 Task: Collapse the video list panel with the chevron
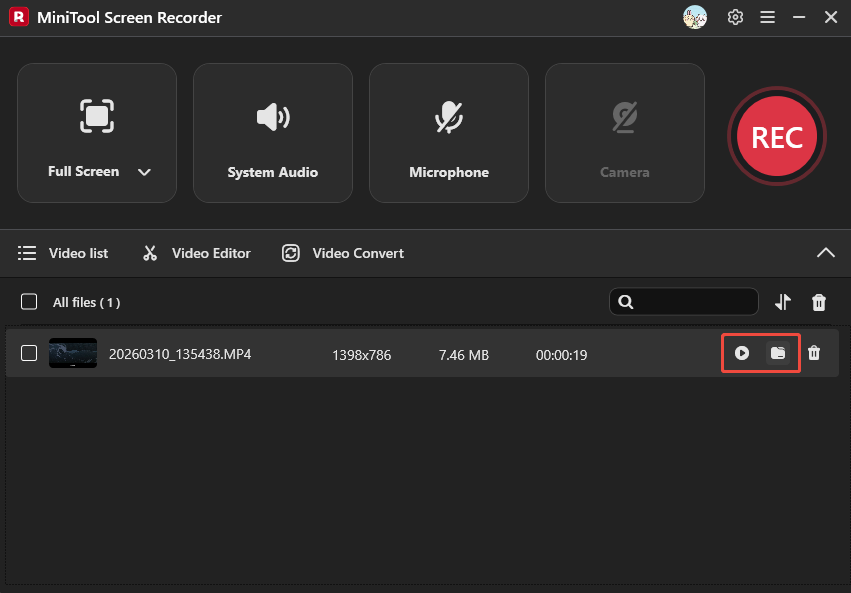(x=826, y=253)
